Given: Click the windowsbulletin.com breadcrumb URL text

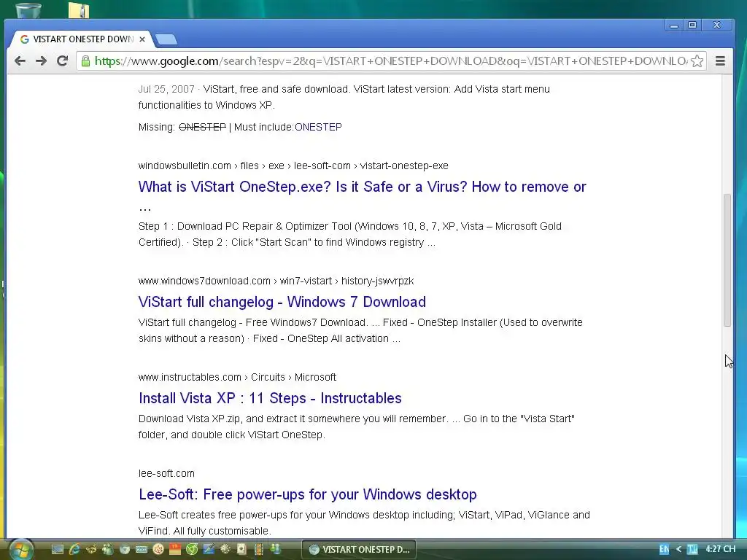Looking at the screenshot, I should point(293,166).
